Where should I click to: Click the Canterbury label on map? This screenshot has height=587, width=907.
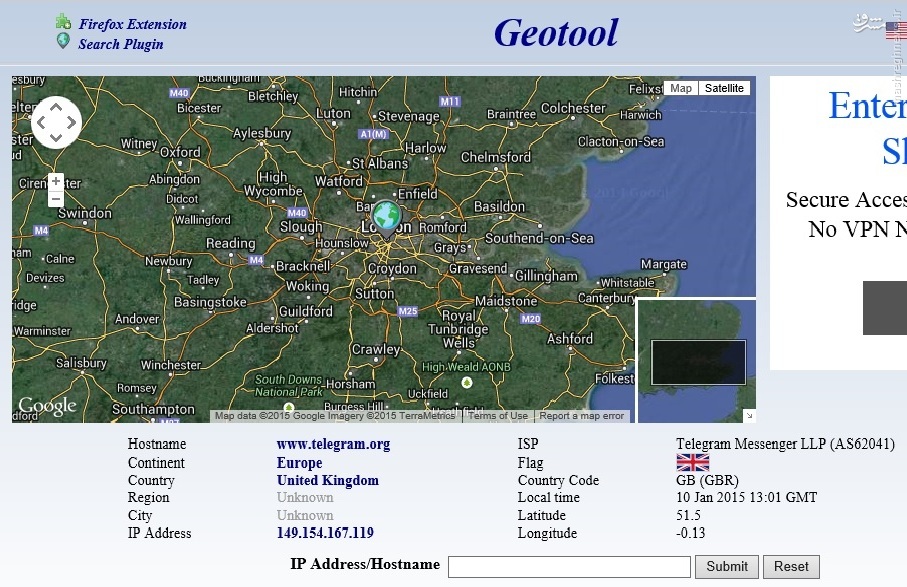pyautogui.click(x=607, y=298)
